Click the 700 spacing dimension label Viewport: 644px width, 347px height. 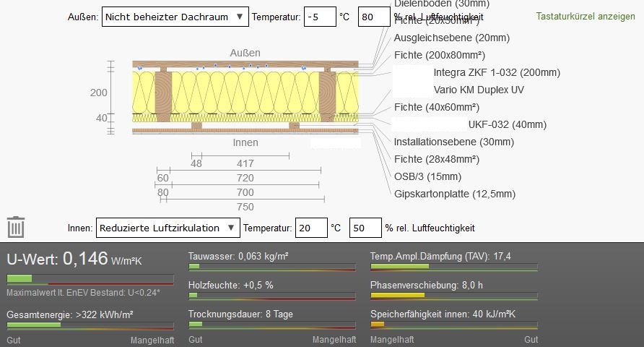pos(245,192)
